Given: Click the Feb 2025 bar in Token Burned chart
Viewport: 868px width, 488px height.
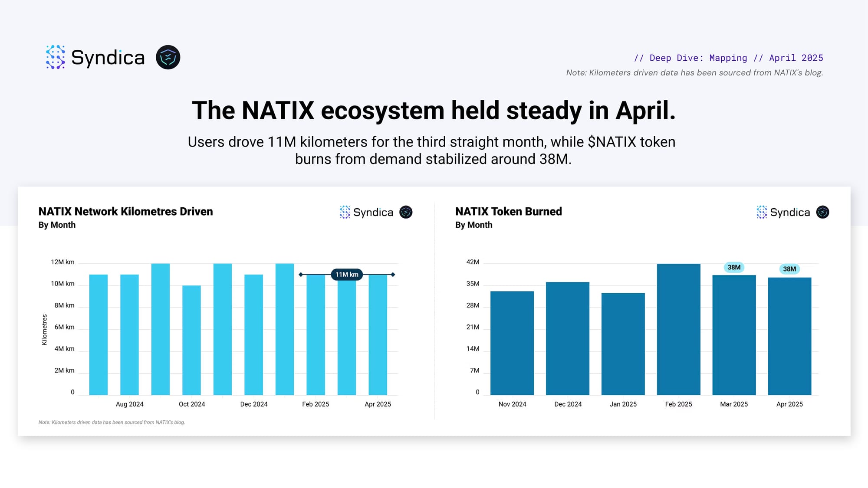Looking at the screenshot, I should coord(679,329).
